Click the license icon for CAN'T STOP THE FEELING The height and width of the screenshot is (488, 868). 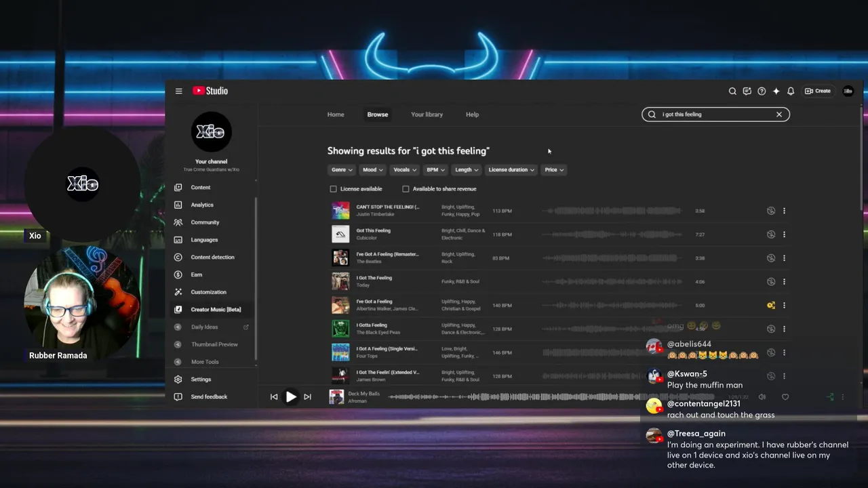click(771, 211)
